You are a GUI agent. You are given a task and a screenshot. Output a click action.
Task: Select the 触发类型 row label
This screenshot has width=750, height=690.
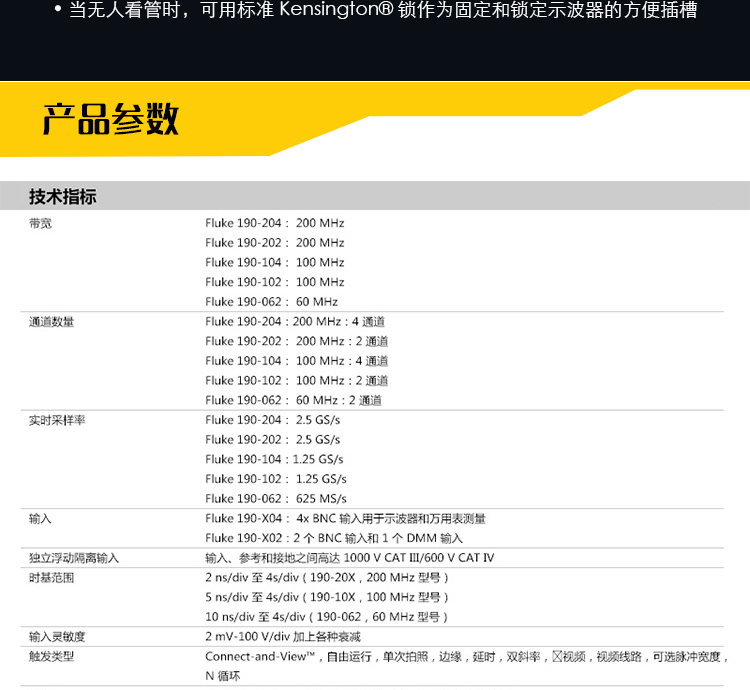point(51,657)
